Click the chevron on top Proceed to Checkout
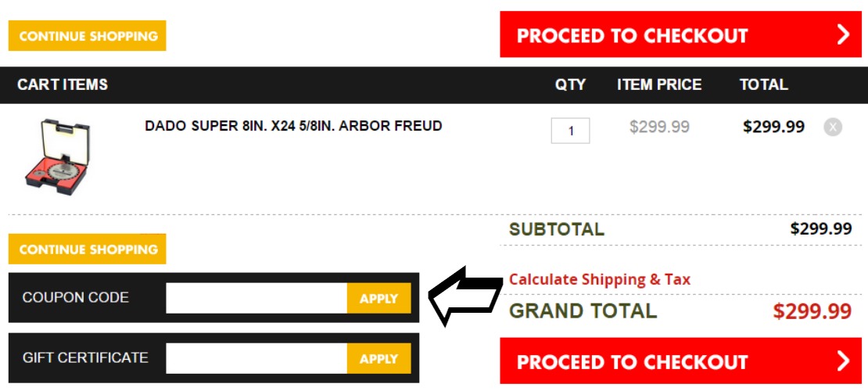The width and height of the screenshot is (868, 391). 843,34
